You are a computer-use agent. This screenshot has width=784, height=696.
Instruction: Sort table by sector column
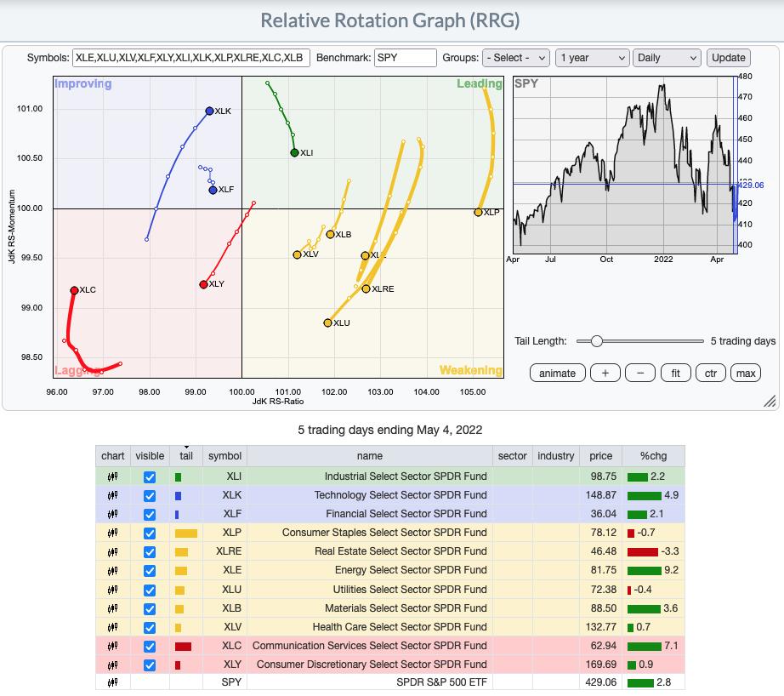click(512, 456)
